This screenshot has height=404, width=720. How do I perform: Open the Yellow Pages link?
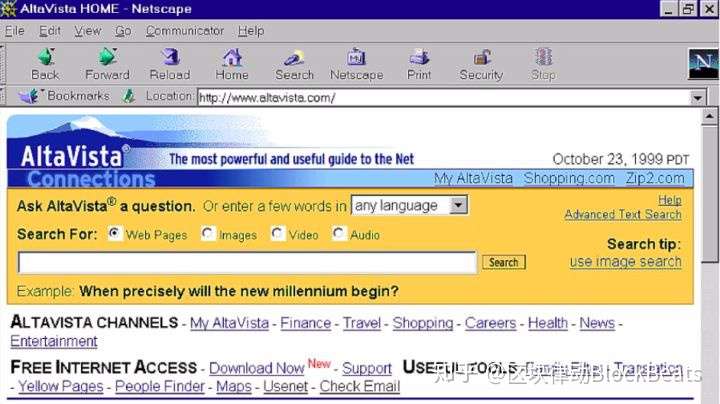61,387
